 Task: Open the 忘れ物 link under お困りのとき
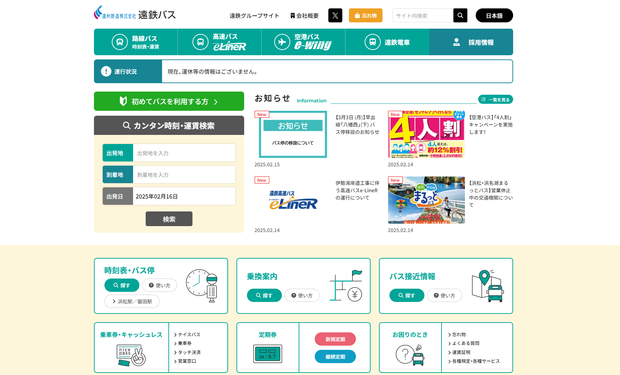click(457, 334)
